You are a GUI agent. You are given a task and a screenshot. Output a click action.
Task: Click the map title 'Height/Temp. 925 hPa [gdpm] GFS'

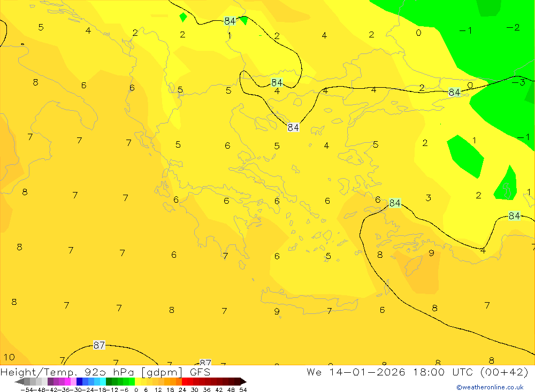pyautogui.click(x=105, y=372)
